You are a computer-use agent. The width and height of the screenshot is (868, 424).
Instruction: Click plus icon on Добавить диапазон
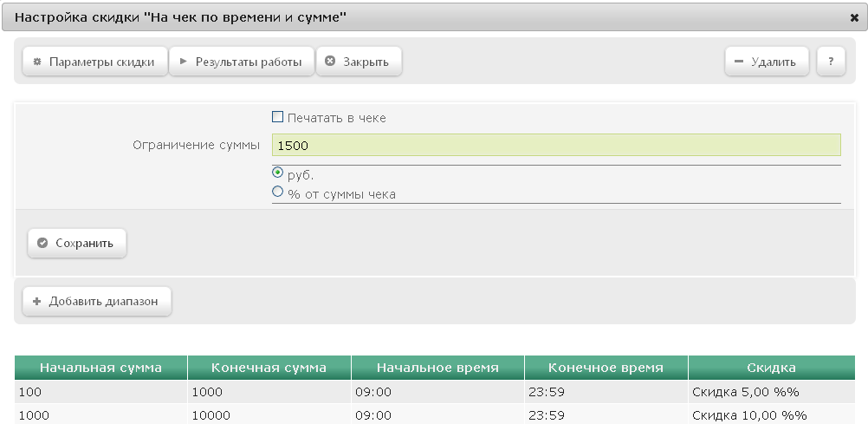(37, 302)
